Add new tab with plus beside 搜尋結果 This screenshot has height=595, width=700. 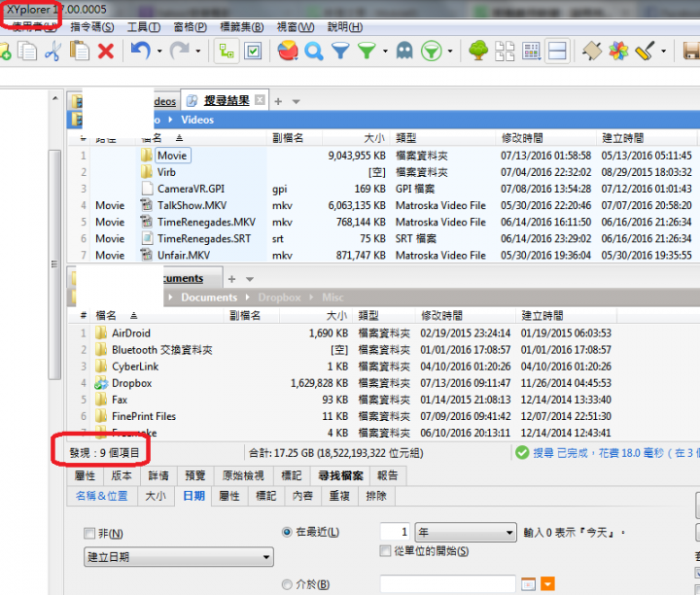point(278,102)
